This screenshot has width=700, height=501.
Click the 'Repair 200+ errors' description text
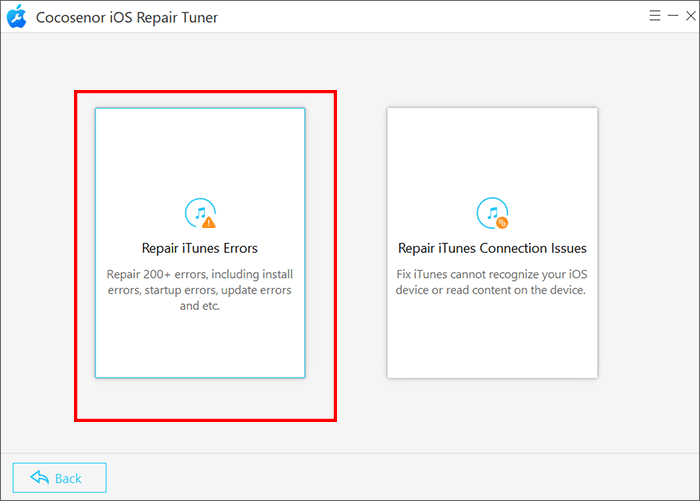pos(200,290)
